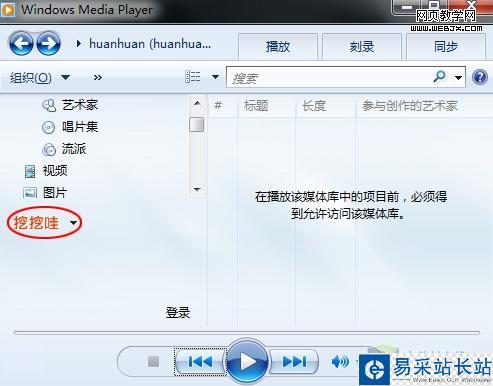
Task: Stop playback with the square stop button
Action: [x=153, y=361]
